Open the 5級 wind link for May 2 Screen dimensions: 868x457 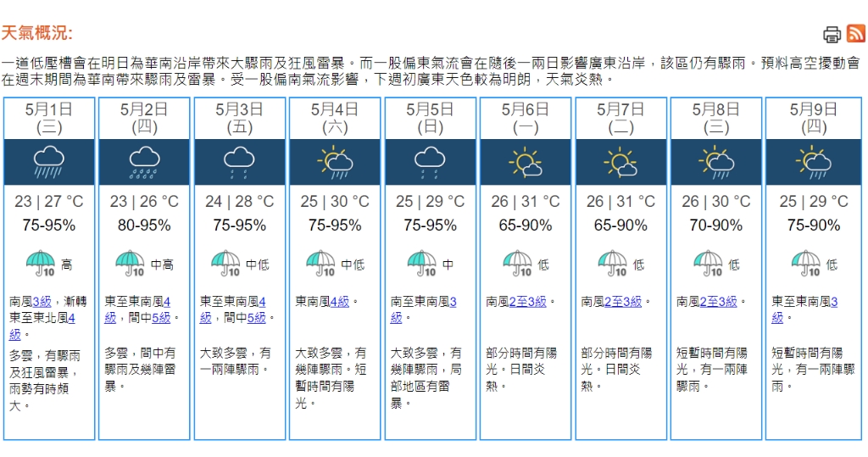[161, 317]
